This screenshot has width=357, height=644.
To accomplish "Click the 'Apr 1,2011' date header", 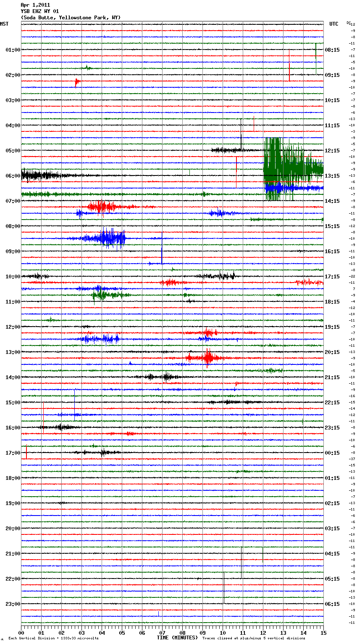I will click(x=35, y=5).
